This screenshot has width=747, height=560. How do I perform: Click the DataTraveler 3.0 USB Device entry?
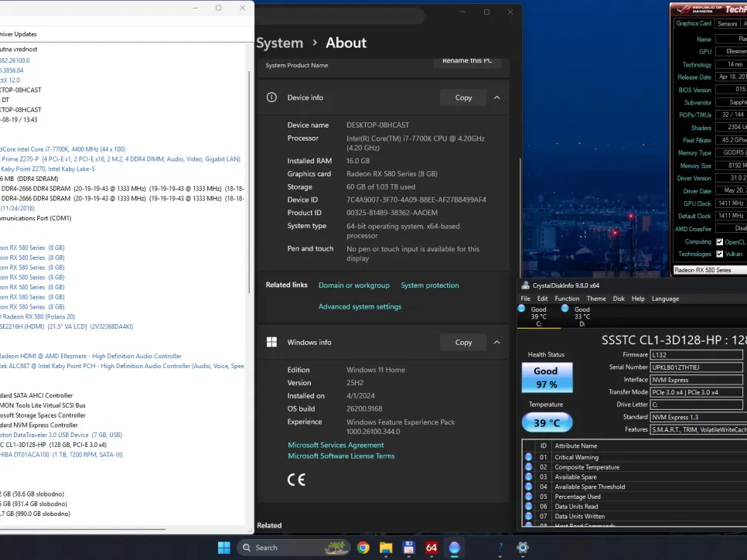point(61,435)
